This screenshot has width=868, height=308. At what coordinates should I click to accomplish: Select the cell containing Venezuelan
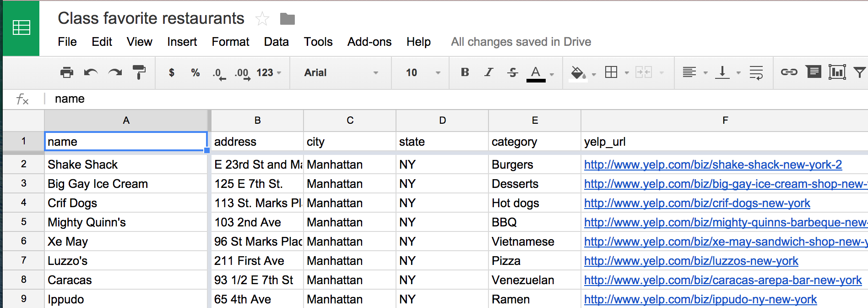point(535,280)
